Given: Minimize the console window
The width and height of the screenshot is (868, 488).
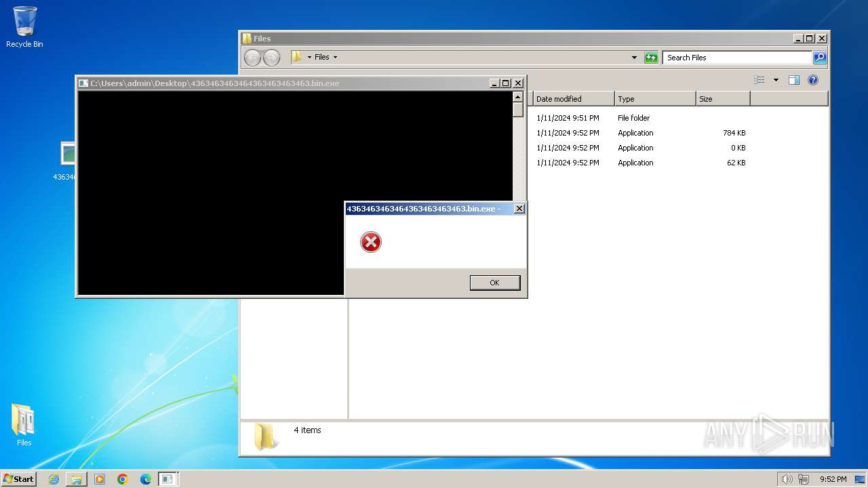Looking at the screenshot, I should point(494,83).
